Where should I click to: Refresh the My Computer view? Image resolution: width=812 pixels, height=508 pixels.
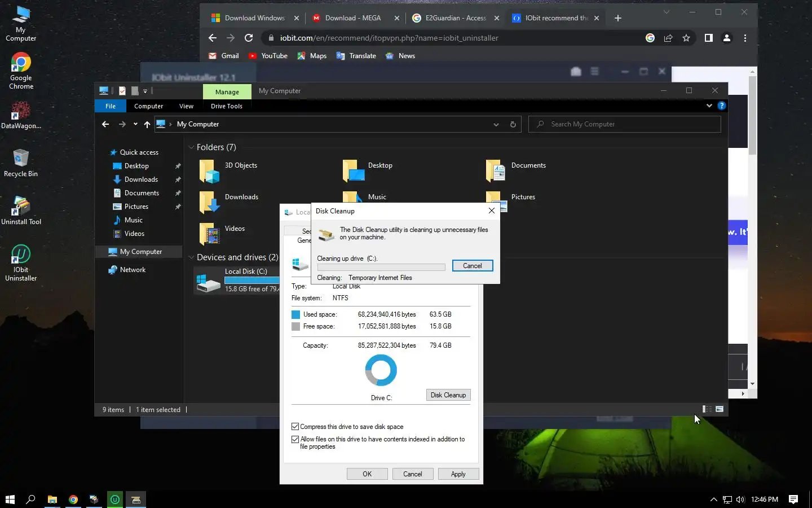pyautogui.click(x=513, y=124)
